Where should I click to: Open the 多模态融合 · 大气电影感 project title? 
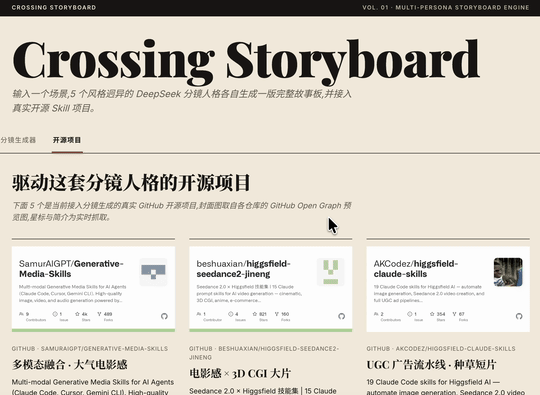70,364
